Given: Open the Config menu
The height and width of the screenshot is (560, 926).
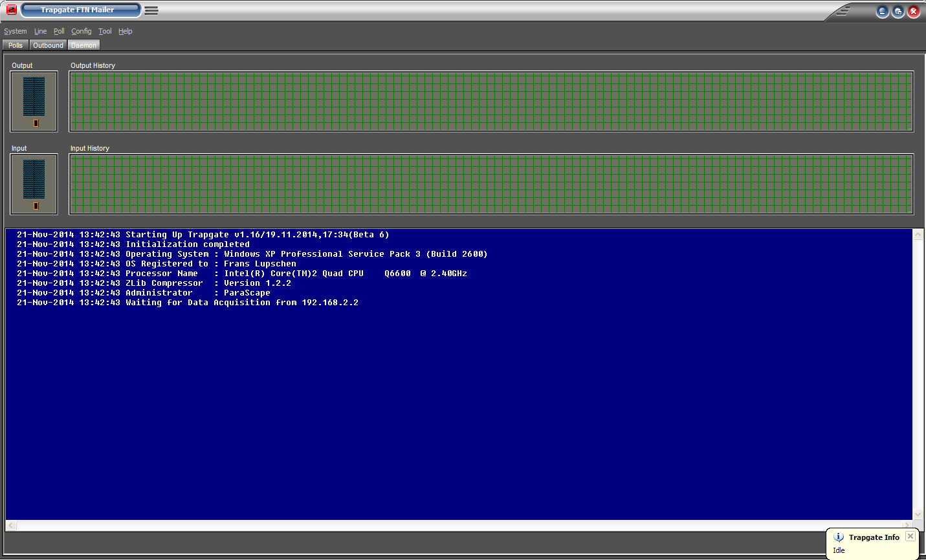Looking at the screenshot, I should [82, 31].
